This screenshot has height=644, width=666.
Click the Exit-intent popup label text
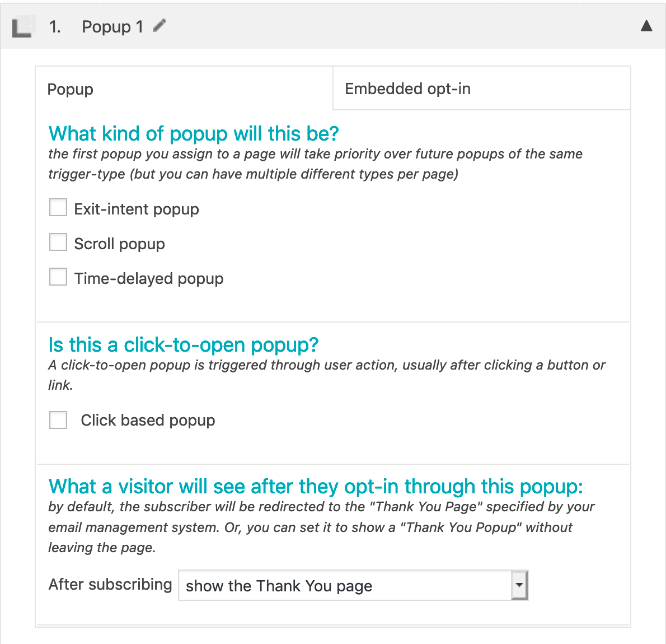[x=137, y=209]
